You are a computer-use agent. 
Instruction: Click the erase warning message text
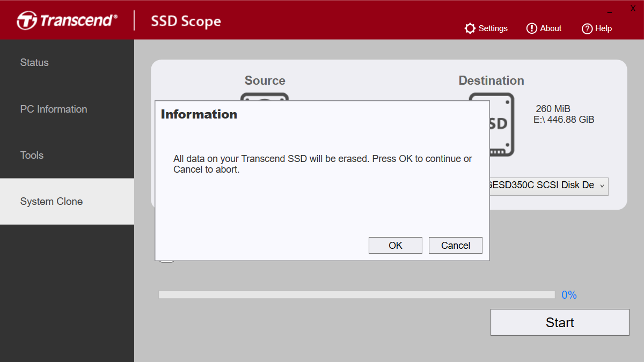[323, 164]
